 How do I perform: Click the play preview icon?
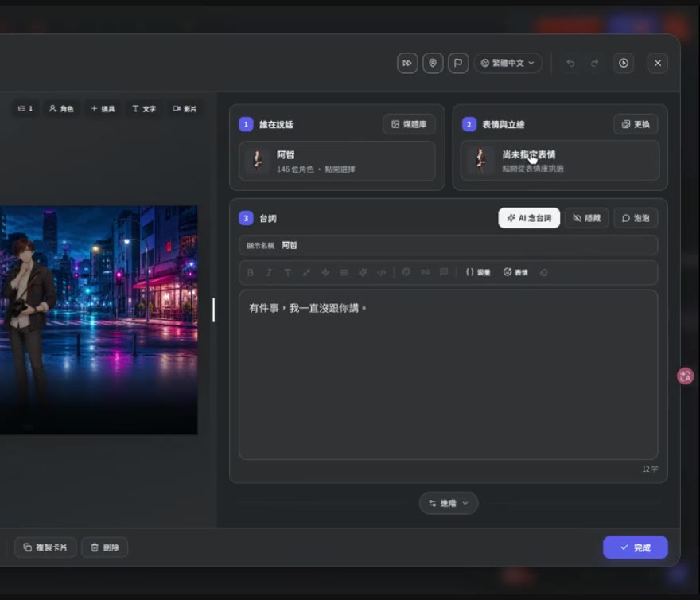click(x=624, y=63)
